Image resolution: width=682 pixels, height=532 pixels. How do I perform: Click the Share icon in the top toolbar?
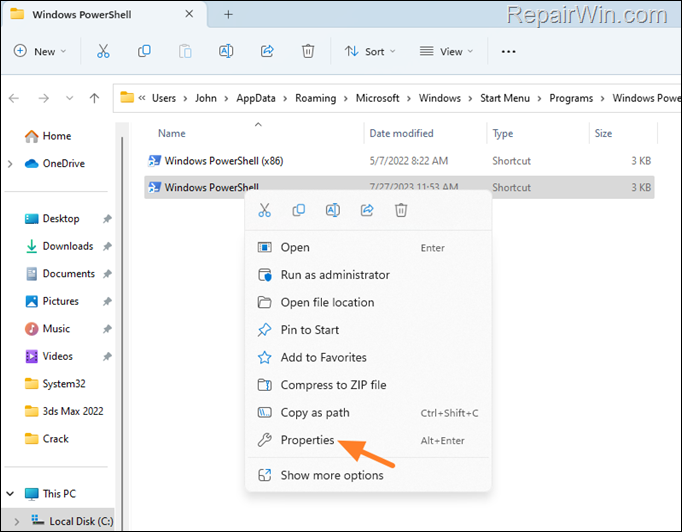pos(267,51)
